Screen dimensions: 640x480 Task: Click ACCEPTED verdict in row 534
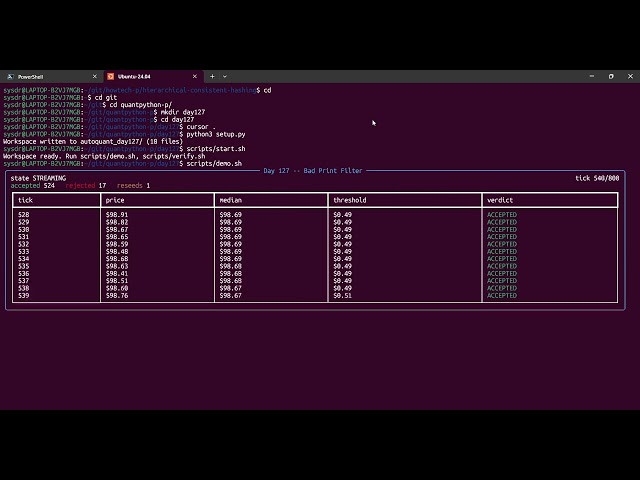click(x=502, y=259)
